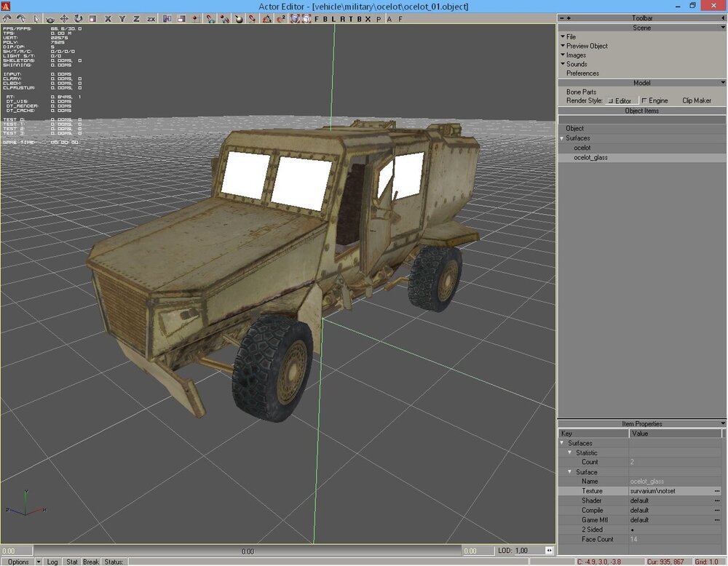Screen dimensions: 728x566
Task: Select the ocelot surface in Object Items
Action: click(x=582, y=148)
